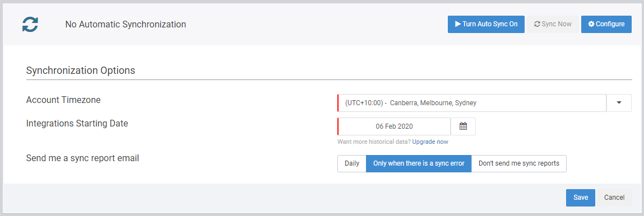Save the synchronization options
Viewport: 644px width, 216px height.
[x=581, y=198]
